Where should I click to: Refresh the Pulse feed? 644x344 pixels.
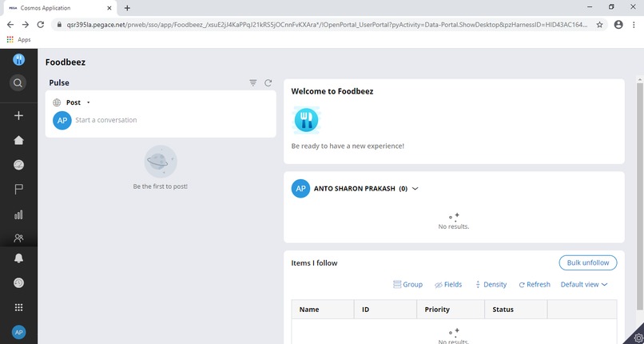[268, 83]
